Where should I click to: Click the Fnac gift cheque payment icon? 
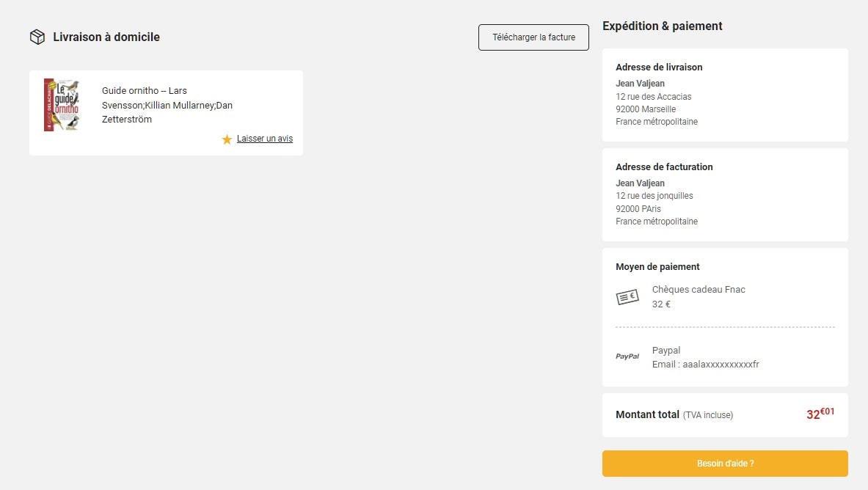[627, 296]
